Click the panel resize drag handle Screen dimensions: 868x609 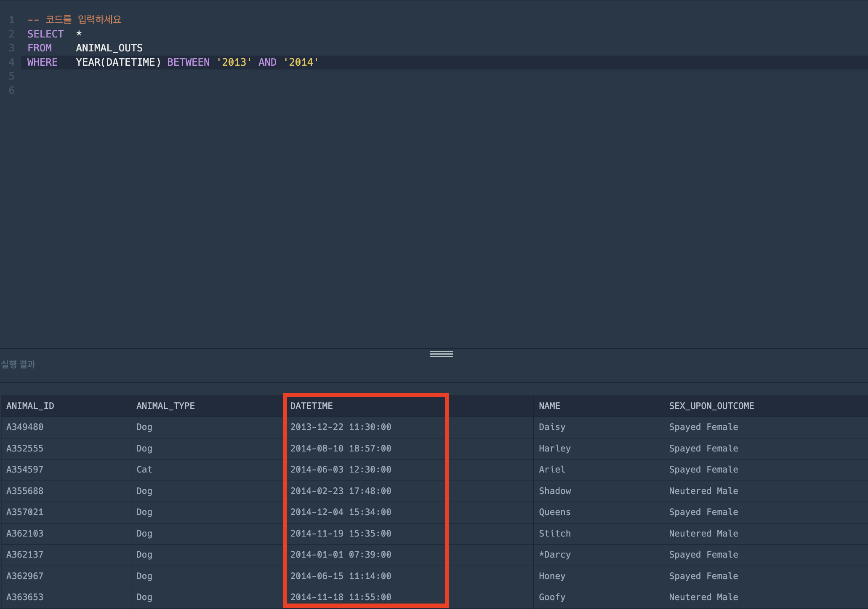coord(441,354)
